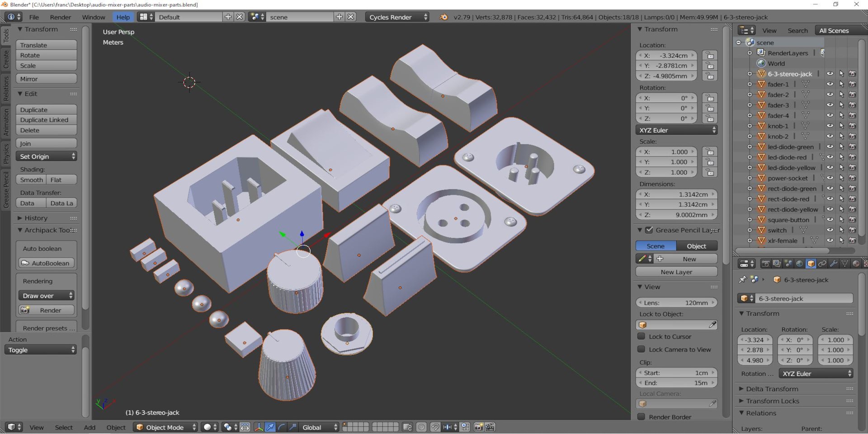Open the Mesh Data properties tab (triangle icon)
Viewport: 868px width, 434px height.
[x=845, y=264]
